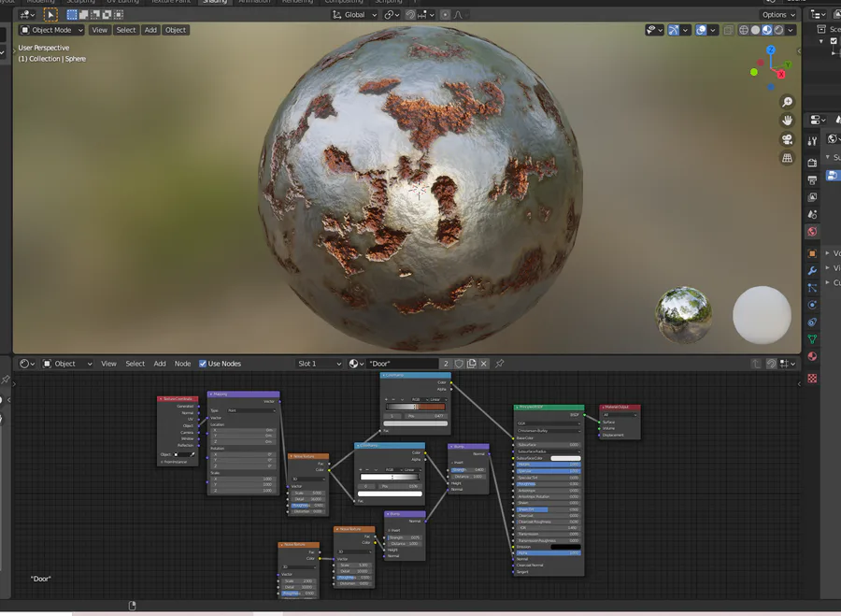Open the Global transform orientation dropdown
841x616 pixels.
(x=354, y=14)
